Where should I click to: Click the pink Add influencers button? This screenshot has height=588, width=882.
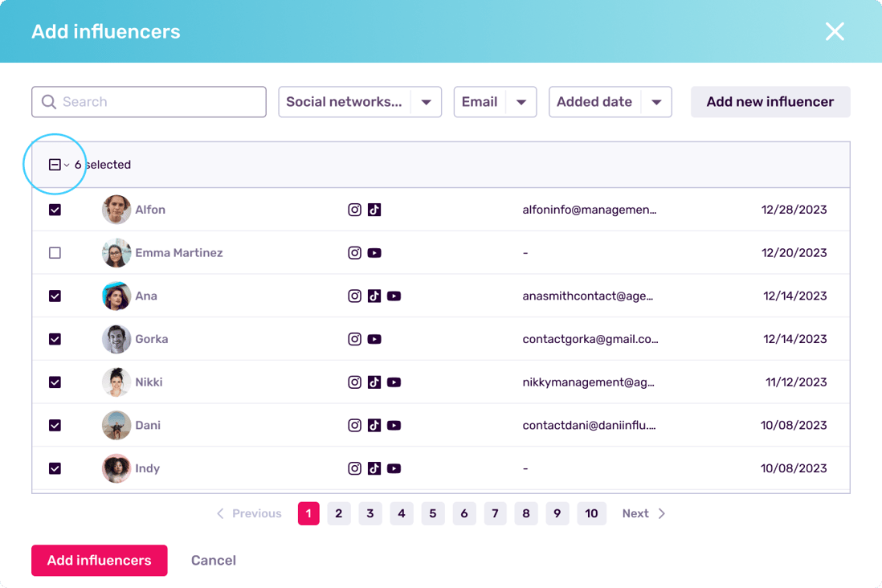[100, 561]
